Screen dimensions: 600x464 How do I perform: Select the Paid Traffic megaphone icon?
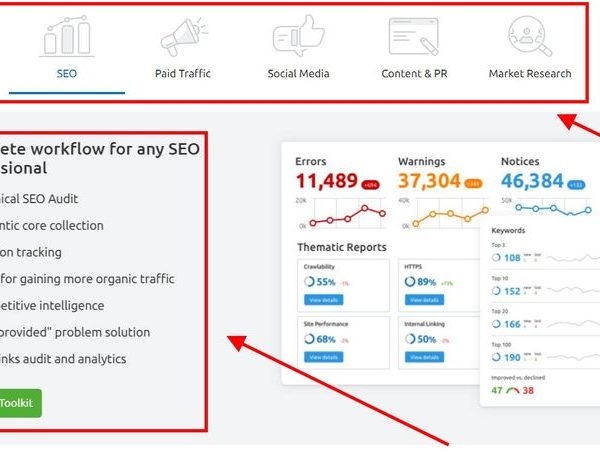click(183, 36)
